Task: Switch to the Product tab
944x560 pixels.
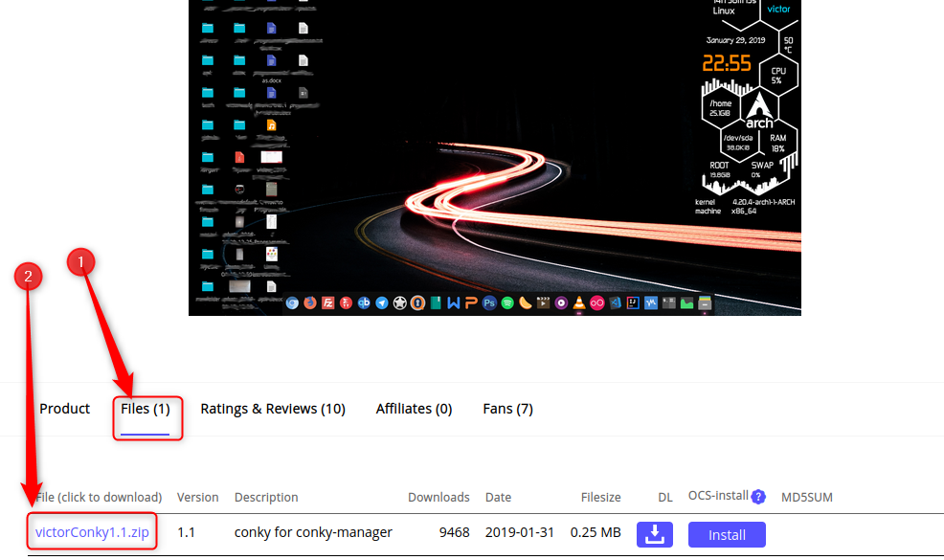Action: pyautogui.click(x=64, y=409)
